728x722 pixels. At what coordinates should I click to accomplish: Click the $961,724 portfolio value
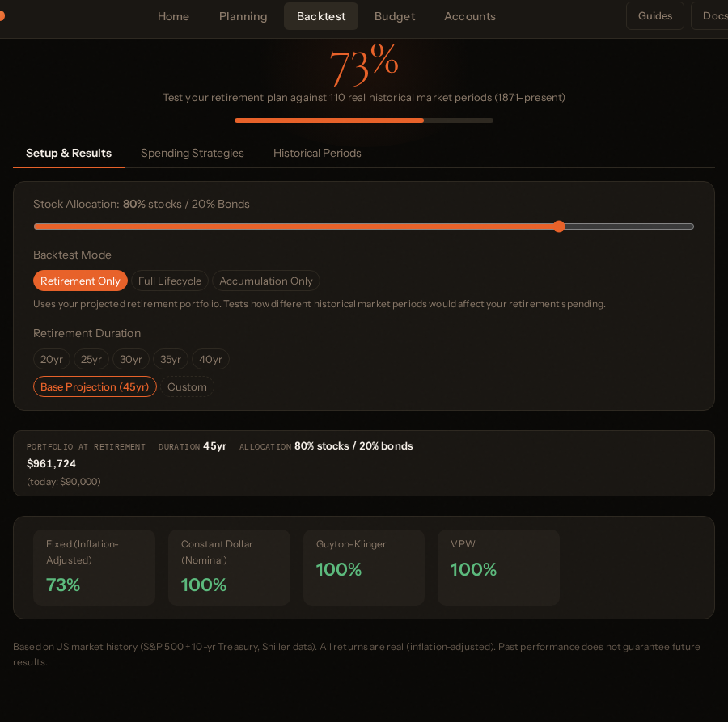pos(51,463)
